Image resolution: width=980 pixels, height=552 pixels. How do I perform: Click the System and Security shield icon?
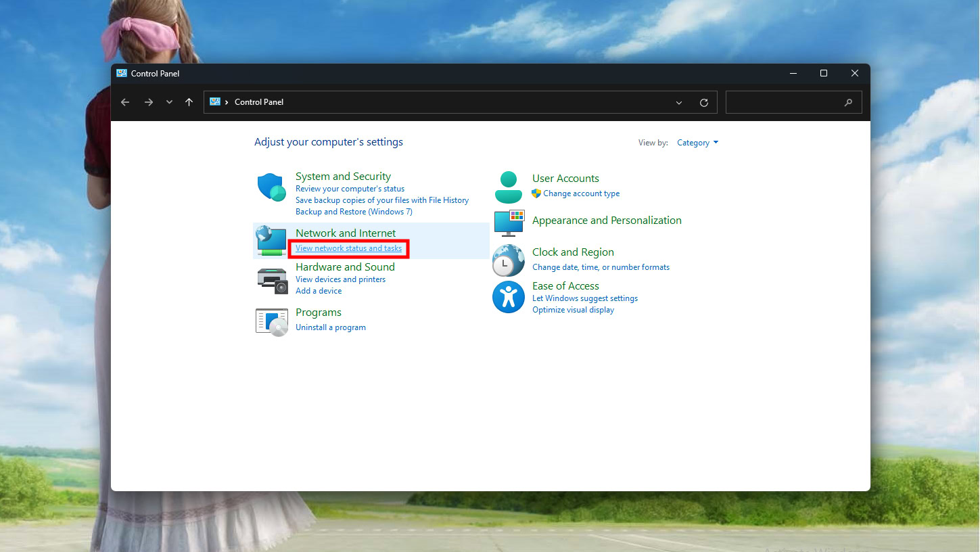coord(272,187)
